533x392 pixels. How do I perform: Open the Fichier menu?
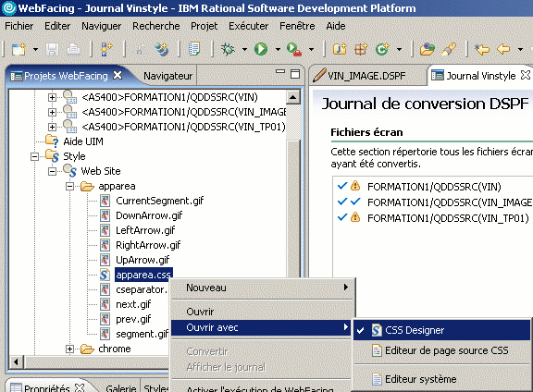tap(19, 26)
